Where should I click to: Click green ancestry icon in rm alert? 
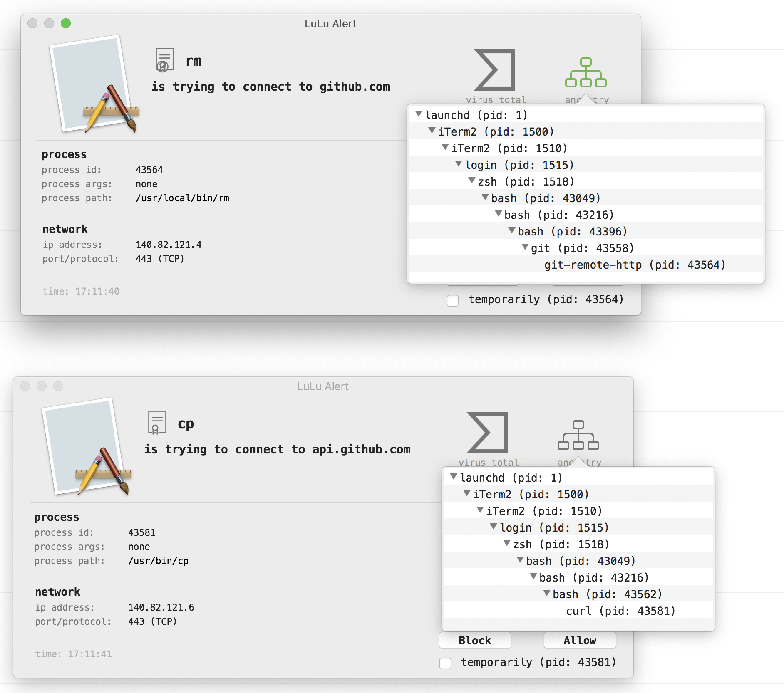point(586,72)
